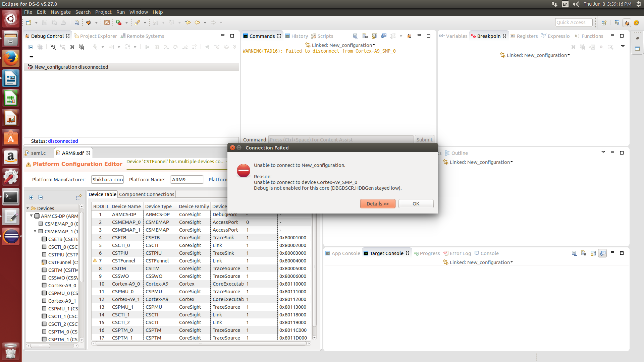
Task: Click Save icon in Target Console toolbar
Action: click(574, 253)
